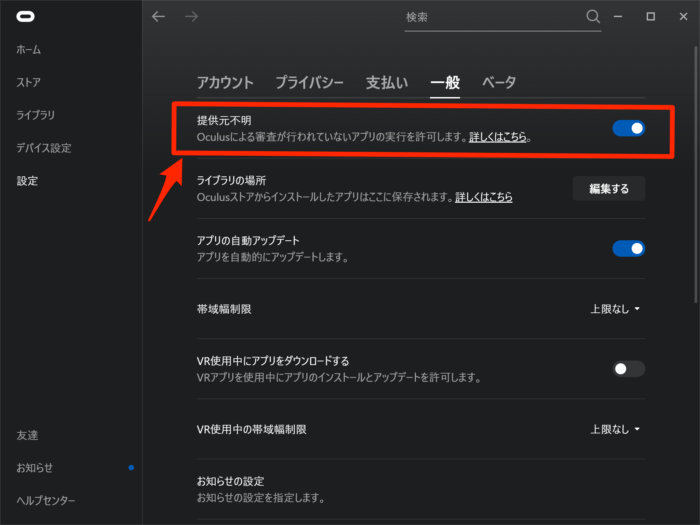
Task: Follow 詳しくはこちら link under ライブラリの場所
Action: [x=483, y=197]
